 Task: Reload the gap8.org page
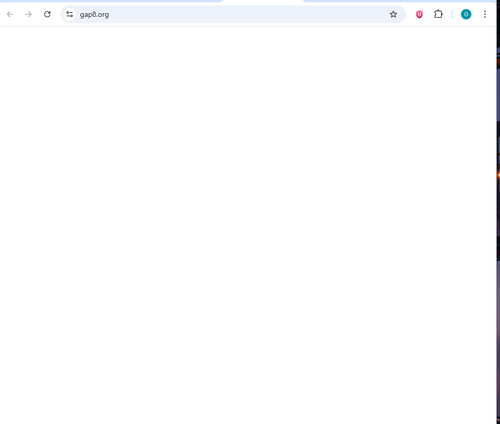click(47, 14)
